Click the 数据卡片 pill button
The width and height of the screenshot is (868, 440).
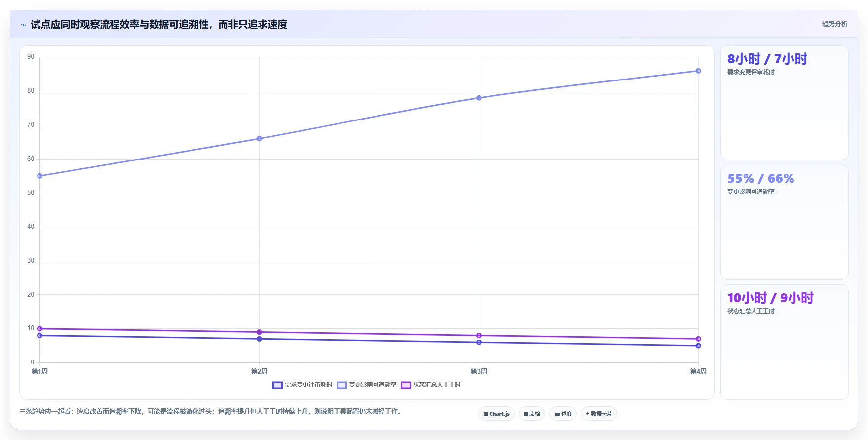click(599, 414)
